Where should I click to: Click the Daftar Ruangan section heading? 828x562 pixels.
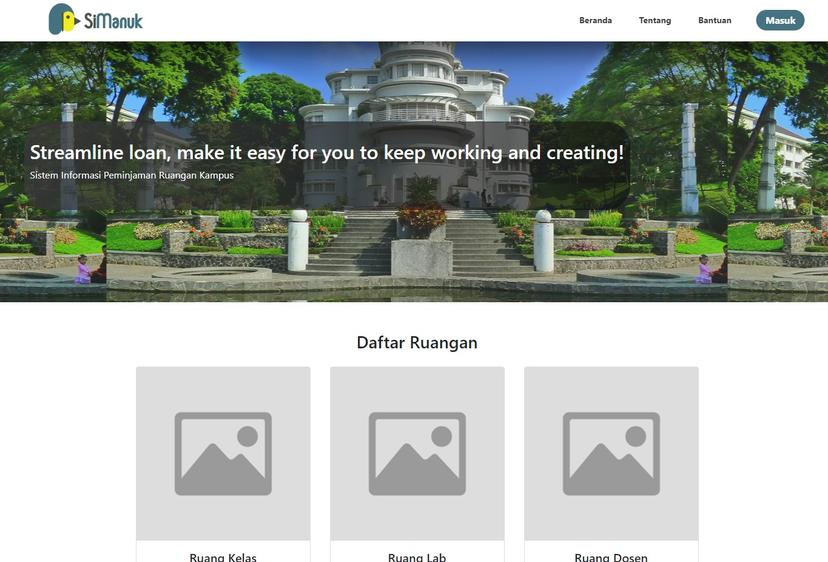click(417, 343)
